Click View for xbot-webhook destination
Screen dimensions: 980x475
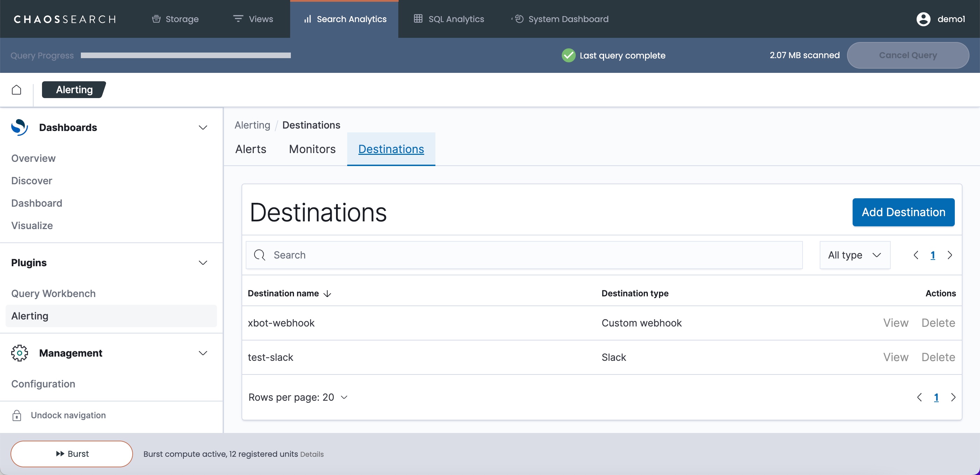pos(896,323)
